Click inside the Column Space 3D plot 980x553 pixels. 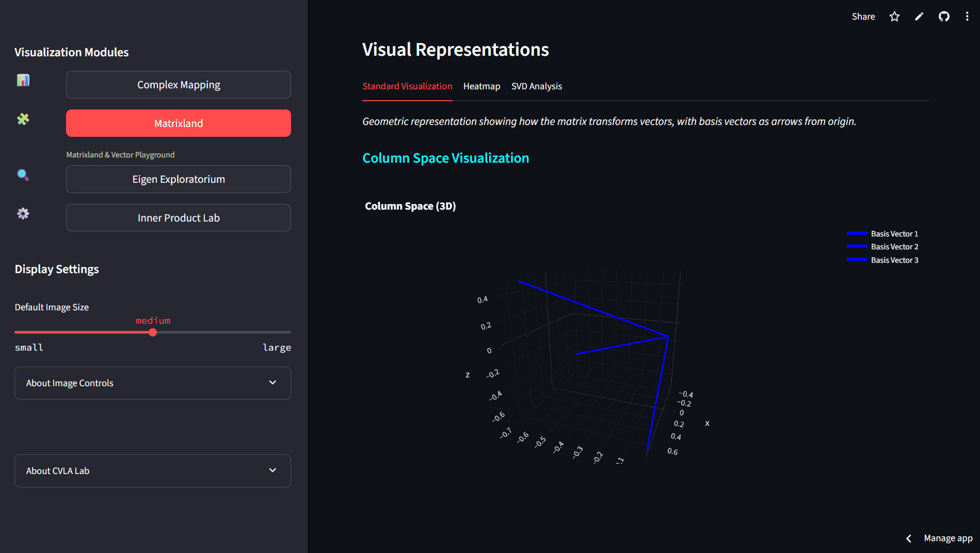pyautogui.click(x=593, y=361)
